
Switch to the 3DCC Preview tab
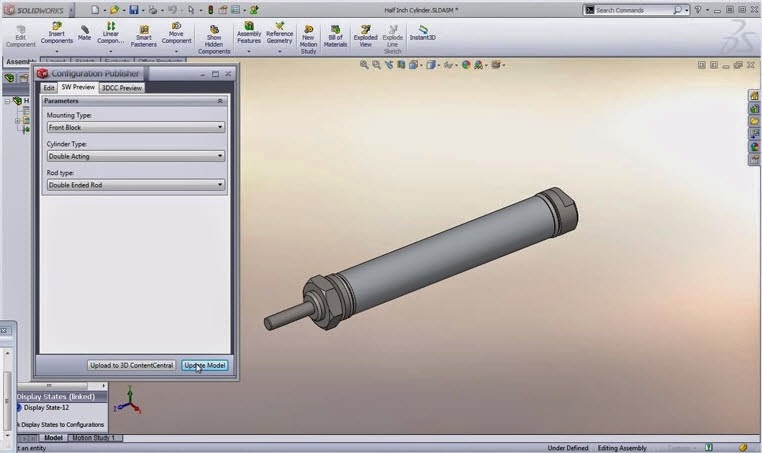click(121, 88)
